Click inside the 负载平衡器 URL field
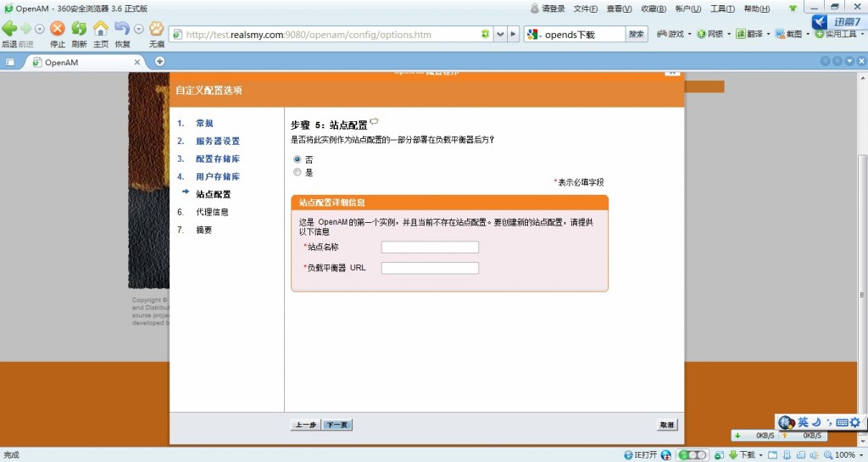 click(430, 269)
